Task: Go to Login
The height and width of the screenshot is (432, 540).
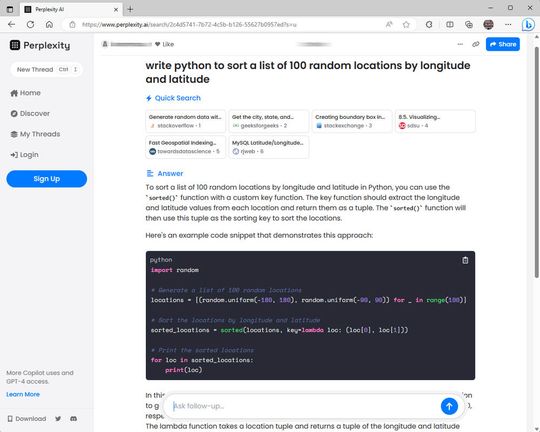Action: click(x=24, y=155)
